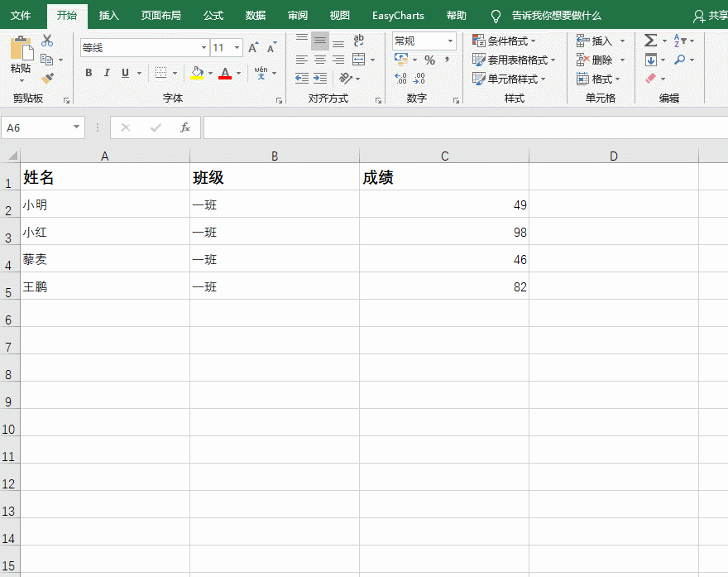This screenshot has width=728, height=577.
Task: Toggle bold formatting
Action: coord(89,72)
